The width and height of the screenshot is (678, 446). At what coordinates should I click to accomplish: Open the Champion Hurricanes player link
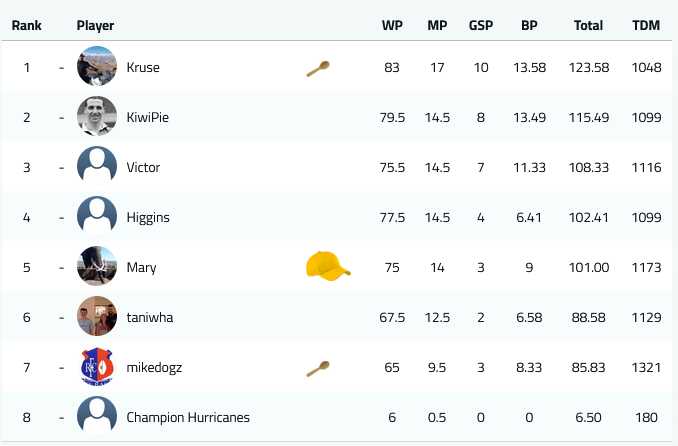click(x=188, y=417)
